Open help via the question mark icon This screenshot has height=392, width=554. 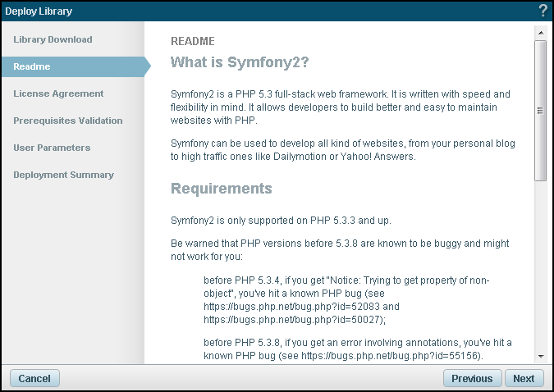tap(543, 11)
